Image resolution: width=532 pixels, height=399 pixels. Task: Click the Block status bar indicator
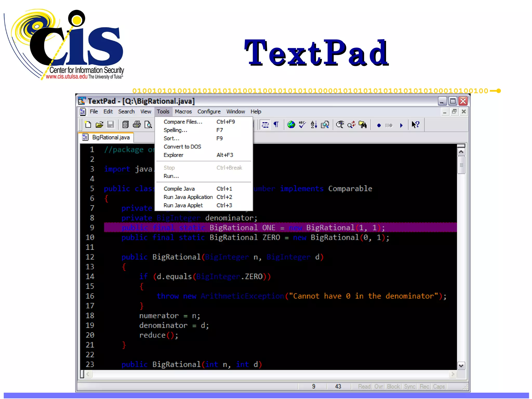click(x=393, y=387)
